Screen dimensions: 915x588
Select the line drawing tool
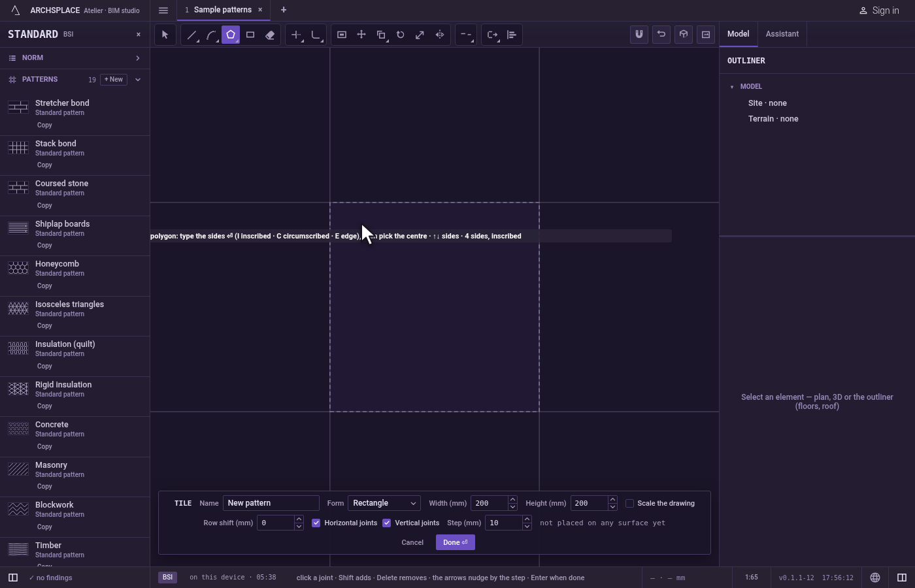point(191,35)
